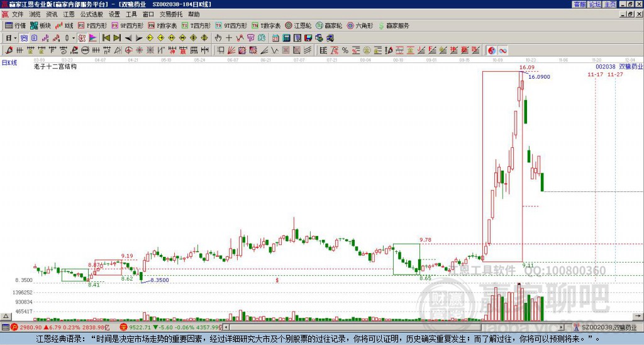Click the floppy disk save icon

point(308,38)
